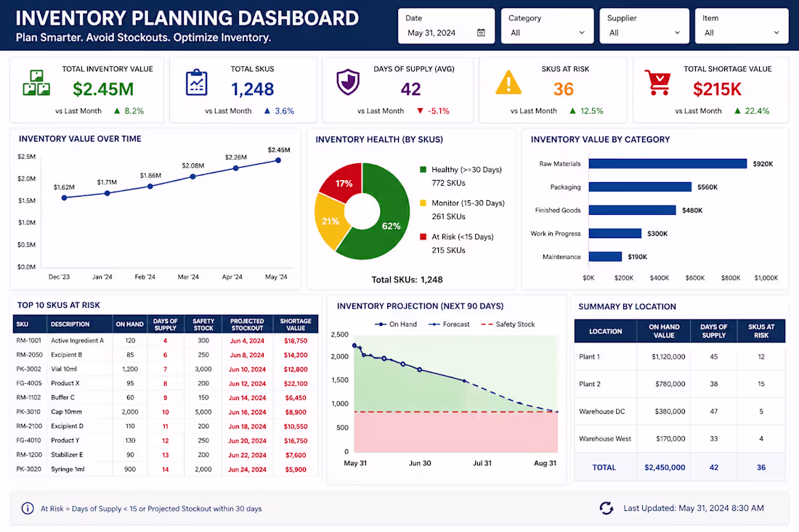Click the green up arrow beside 8.2%
The height and width of the screenshot is (532, 799).
[117, 110]
